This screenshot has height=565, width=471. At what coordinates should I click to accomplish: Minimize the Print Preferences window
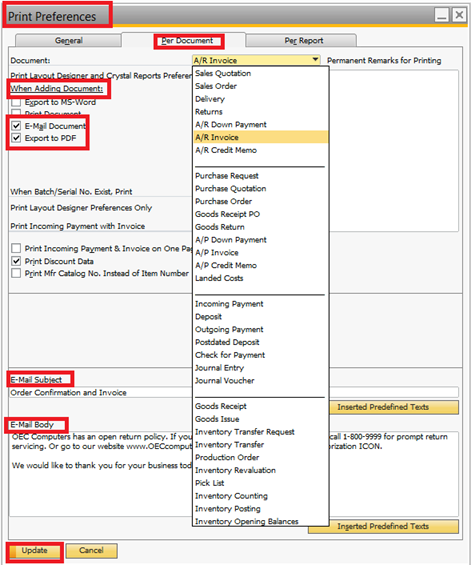pyautogui.click(x=441, y=15)
